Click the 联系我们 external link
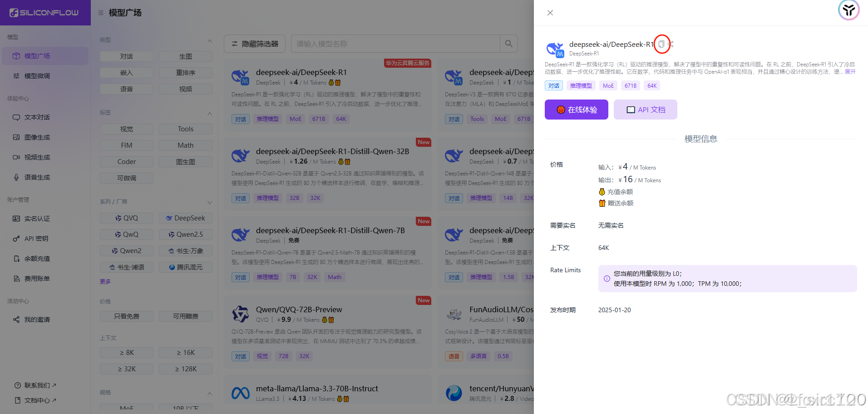 tap(35, 385)
